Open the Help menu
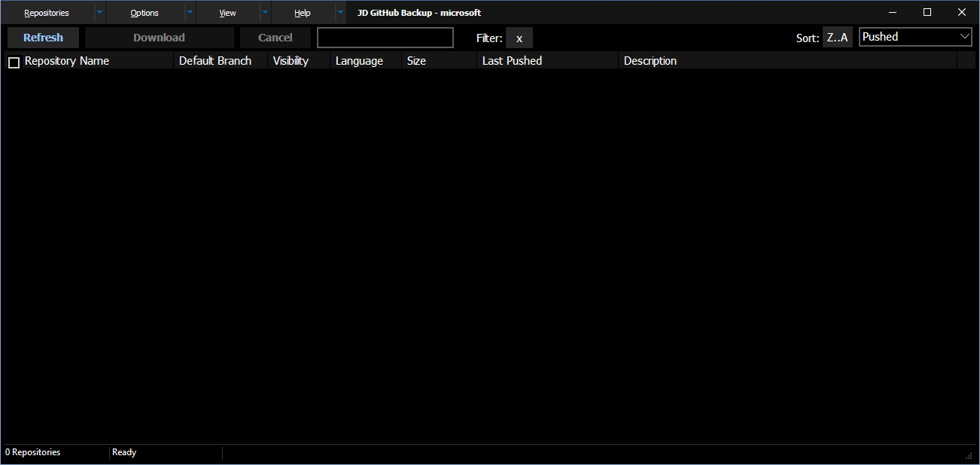980x465 pixels. tap(303, 13)
